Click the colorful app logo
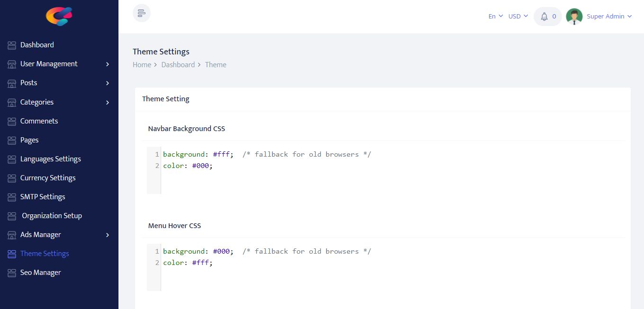Image resolution: width=644 pixels, height=309 pixels. [59, 16]
